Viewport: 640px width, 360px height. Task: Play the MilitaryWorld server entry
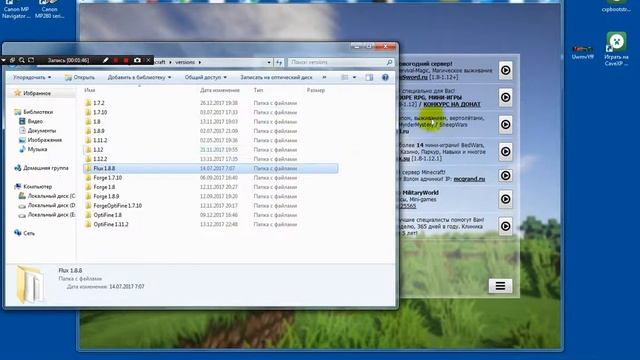505,199
